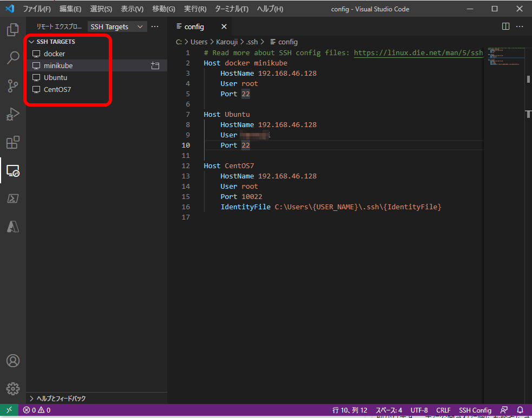Open notifications bell in status bar
532x418 pixels.
pyautogui.click(x=520, y=410)
